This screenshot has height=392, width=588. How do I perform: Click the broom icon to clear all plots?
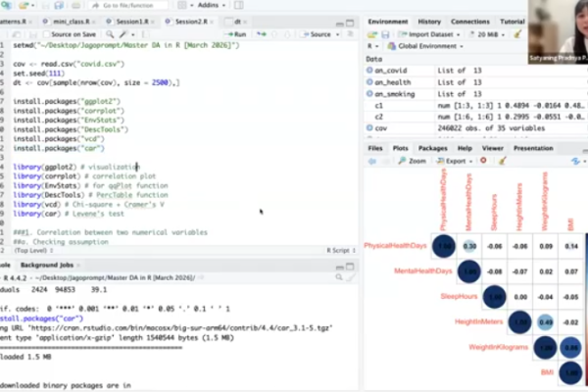point(501,161)
